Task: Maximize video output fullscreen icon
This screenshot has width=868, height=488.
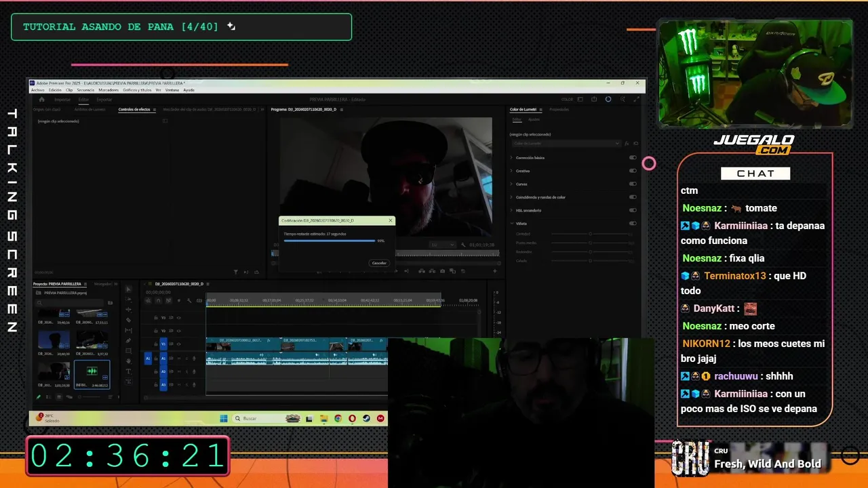Action: [636, 100]
